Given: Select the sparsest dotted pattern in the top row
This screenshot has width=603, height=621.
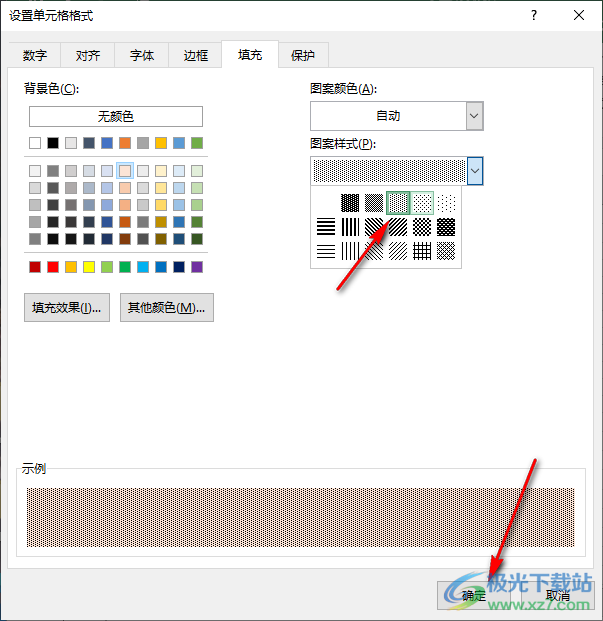Looking at the screenshot, I should click(446, 203).
